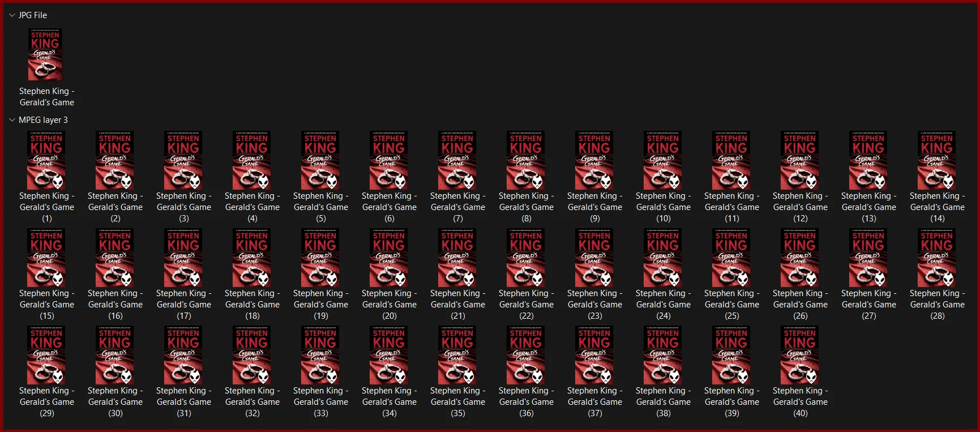Select Gerald's Game (2) audio file icon

tap(115, 160)
